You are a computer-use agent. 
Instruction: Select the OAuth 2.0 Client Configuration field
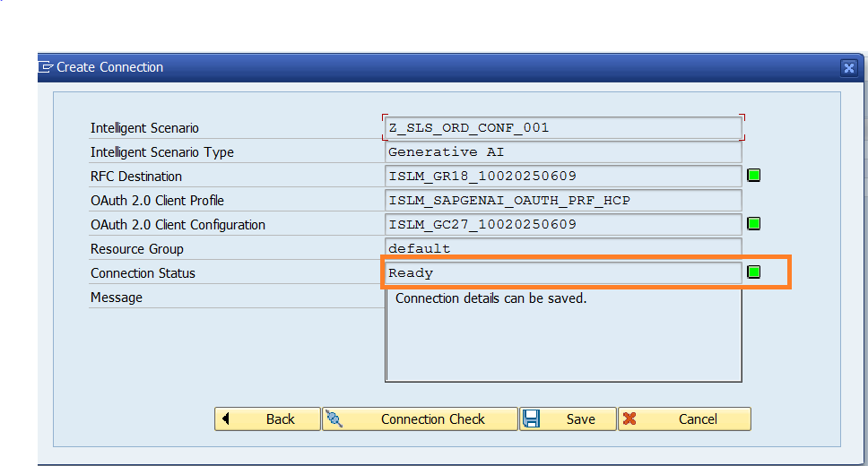(563, 224)
